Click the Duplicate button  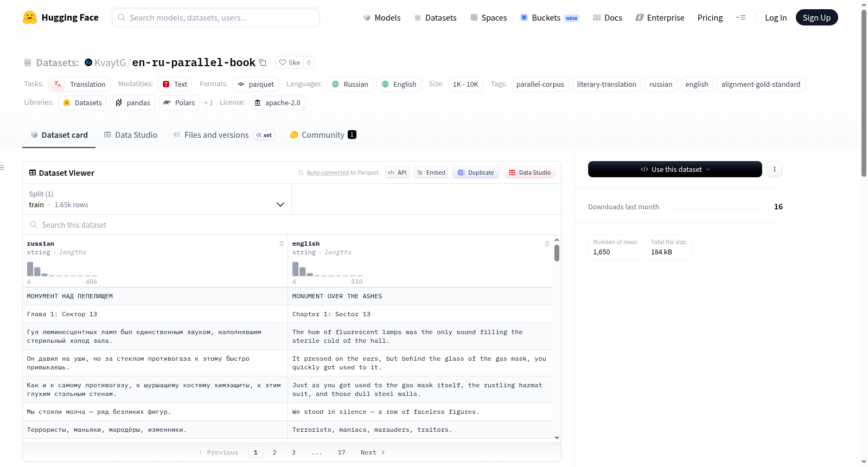pos(476,172)
